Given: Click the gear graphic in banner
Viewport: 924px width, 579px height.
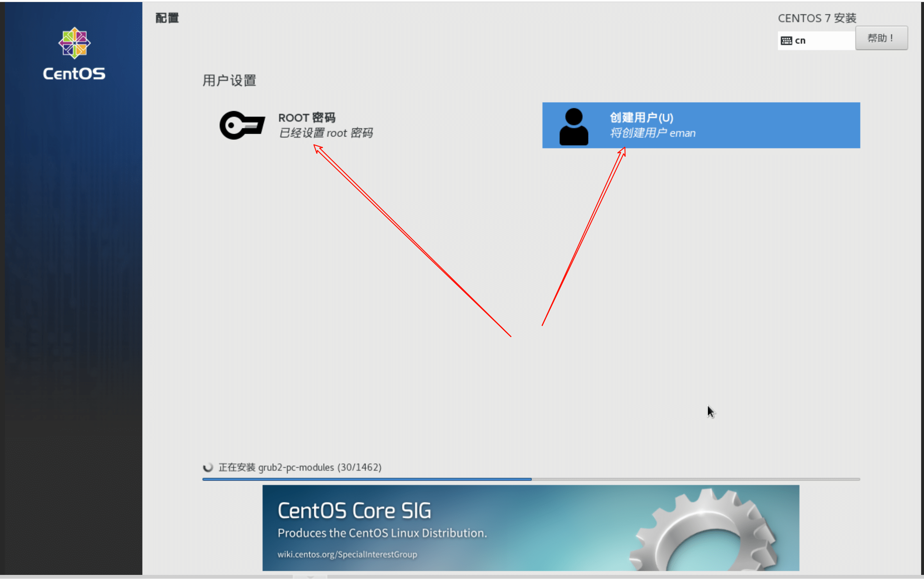Looking at the screenshot, I should (x=704, y=530).
